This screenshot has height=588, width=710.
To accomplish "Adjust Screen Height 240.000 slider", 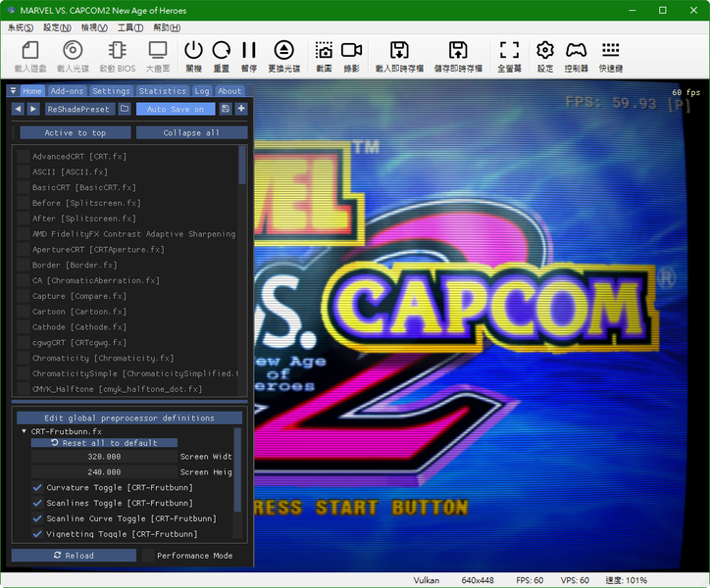I will [x=104, y=472].
